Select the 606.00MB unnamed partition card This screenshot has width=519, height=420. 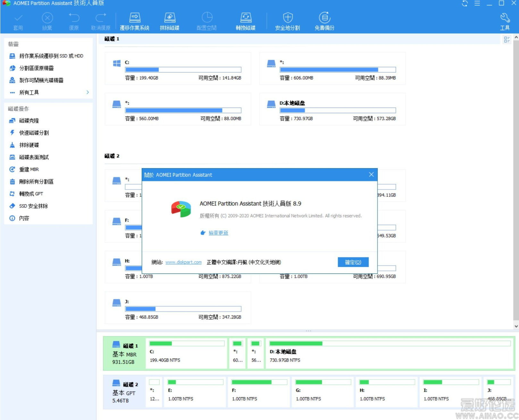click(x=332, y=69)
